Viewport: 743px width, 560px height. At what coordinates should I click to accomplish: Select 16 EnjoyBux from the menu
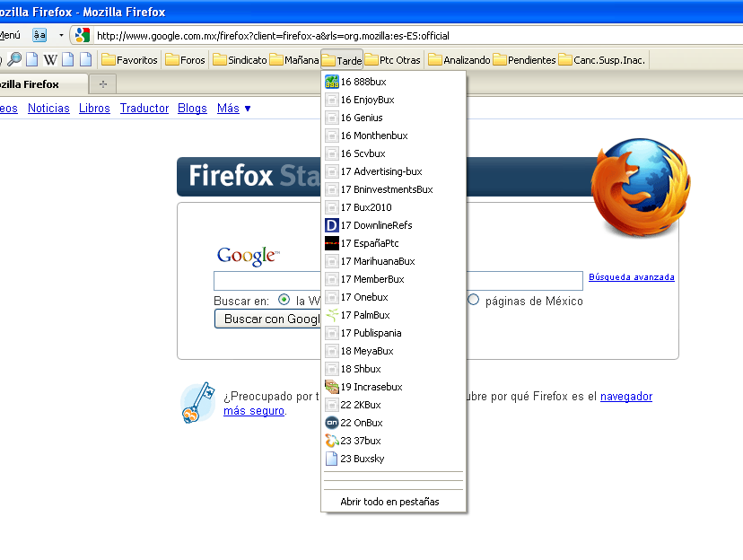point(393,100)
